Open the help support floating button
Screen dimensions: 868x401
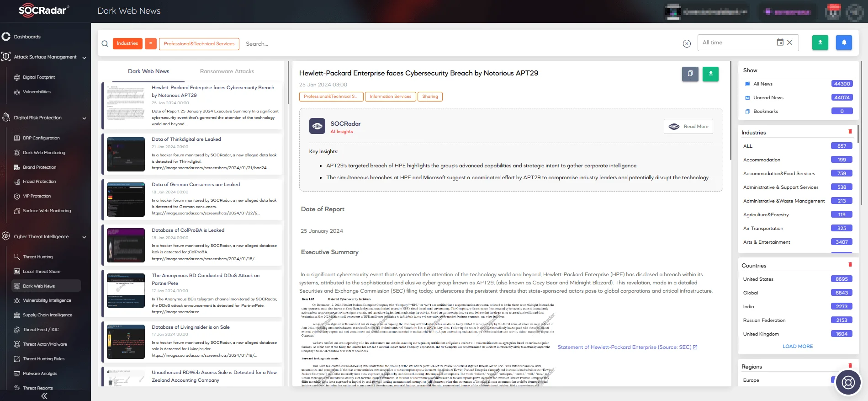tap(848, 382)
